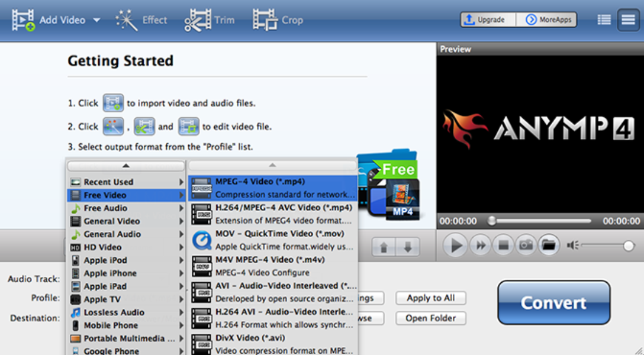Click the Apply to All button

(x=430, y=298)
